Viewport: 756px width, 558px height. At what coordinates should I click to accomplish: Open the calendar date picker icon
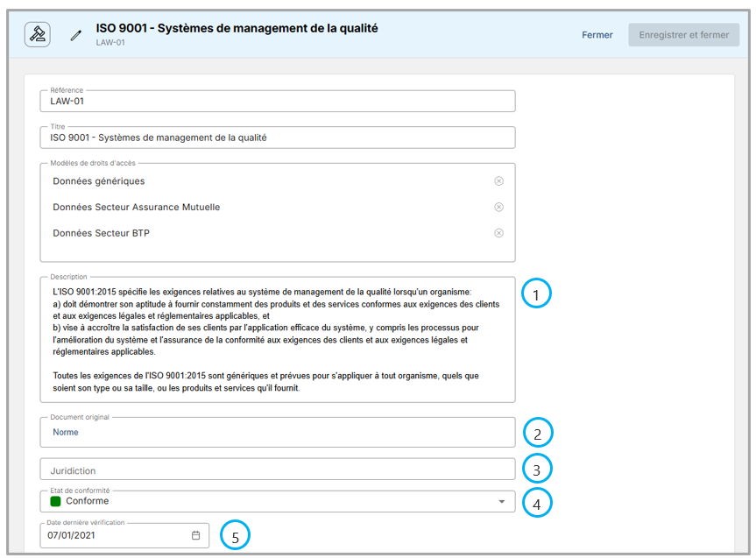tap(196, 535)
